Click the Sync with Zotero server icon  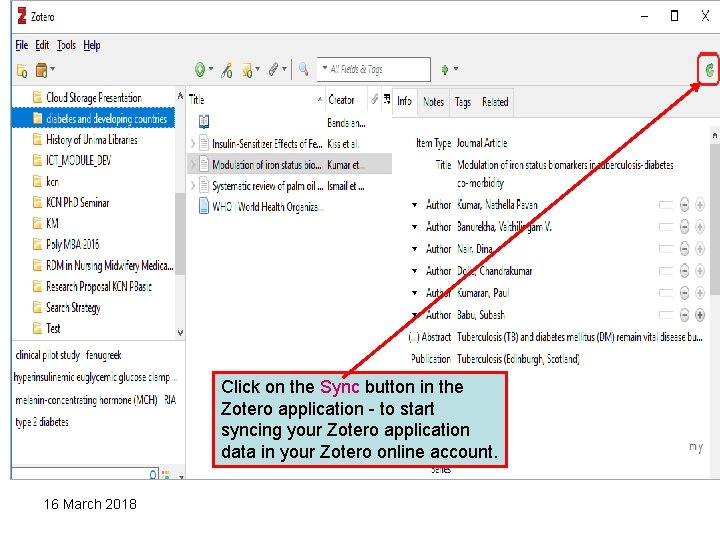(709, 70)
